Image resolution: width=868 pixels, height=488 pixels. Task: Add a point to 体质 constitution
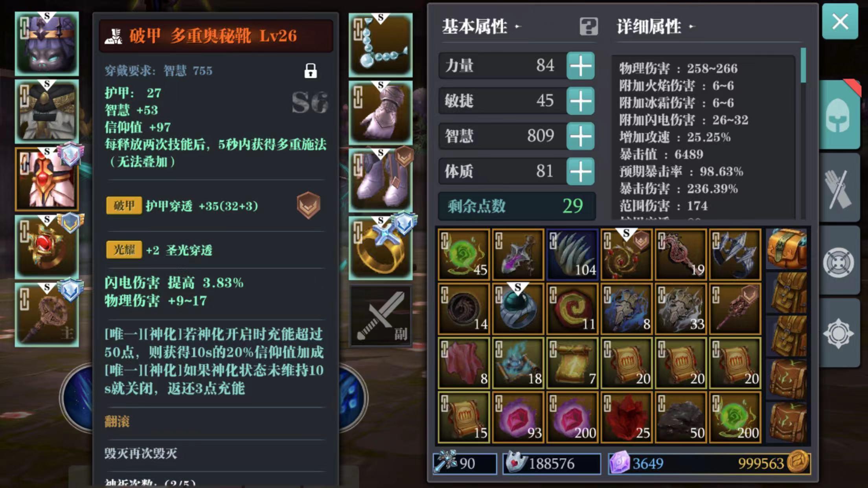click(580, 171)
